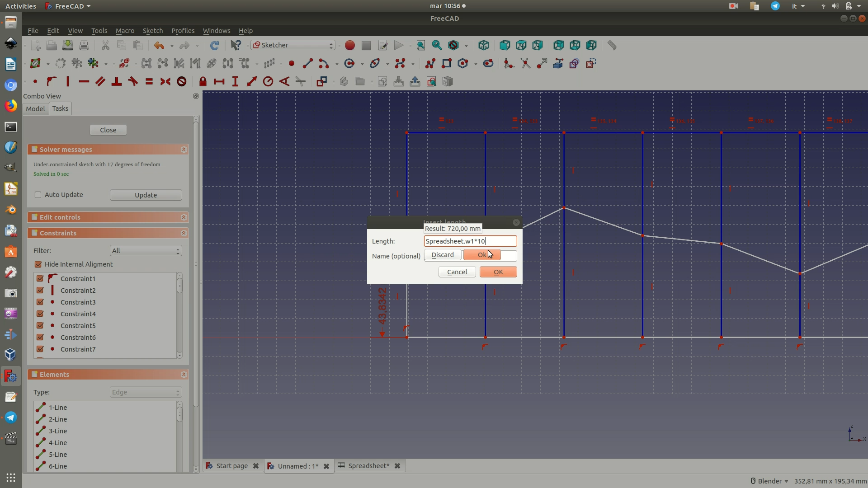Image resolution: width=868 pixels, height=488 pixels.
Task: Toggle Constraint1 checkbox
Action: (40, 279)
